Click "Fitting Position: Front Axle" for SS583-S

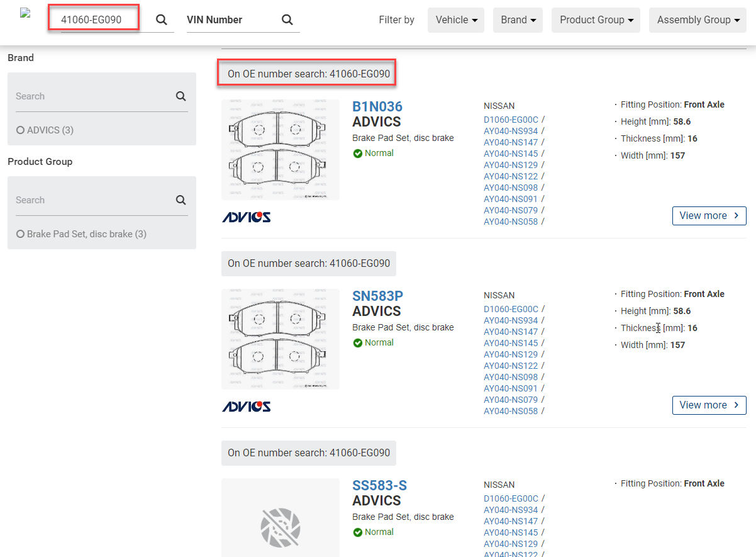coord(672,483)
